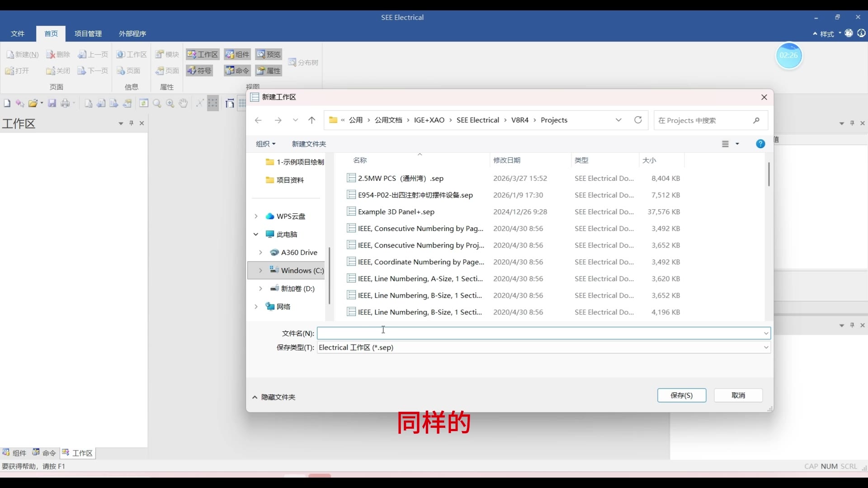Click the magnifier zoom icon in quick toolbar
Screen dimensions: 868x488
point(157,103)
